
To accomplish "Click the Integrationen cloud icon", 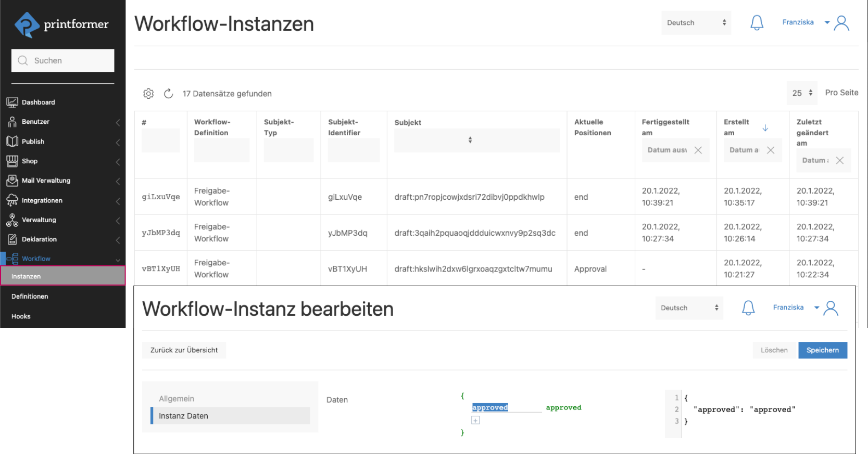I will (12, 200).
